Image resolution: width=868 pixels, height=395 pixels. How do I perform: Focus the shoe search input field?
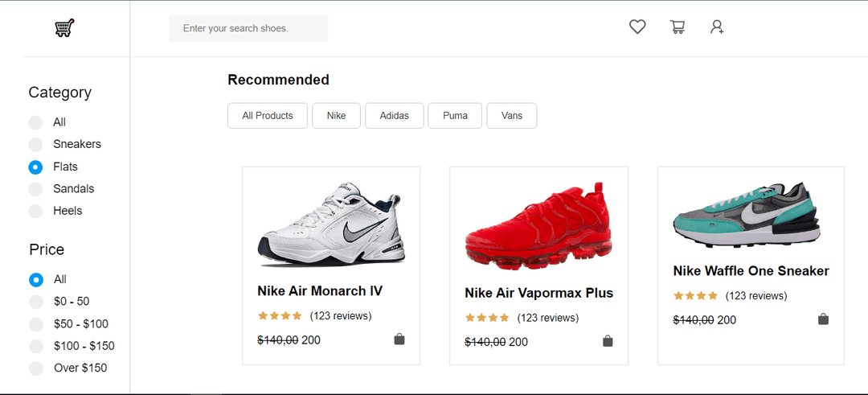tap(248, 28)
